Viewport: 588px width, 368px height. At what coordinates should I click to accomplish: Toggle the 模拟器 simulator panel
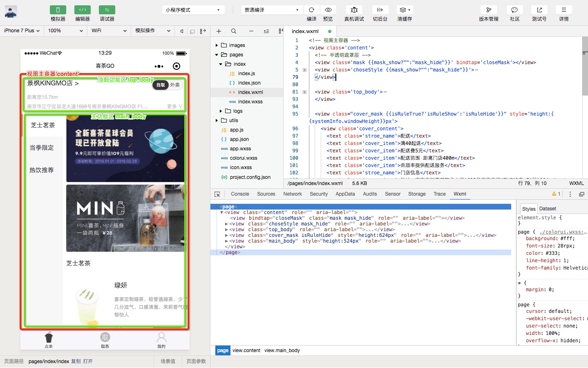58,10
